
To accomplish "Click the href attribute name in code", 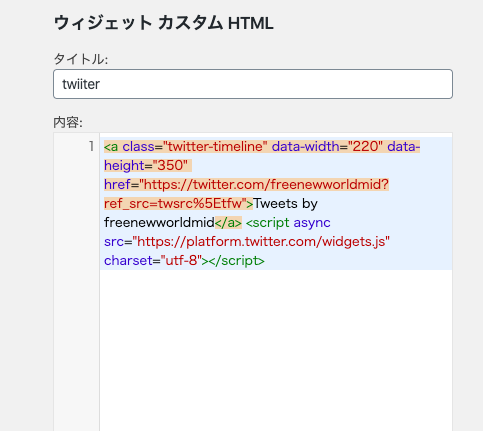I will coord(117,185).
